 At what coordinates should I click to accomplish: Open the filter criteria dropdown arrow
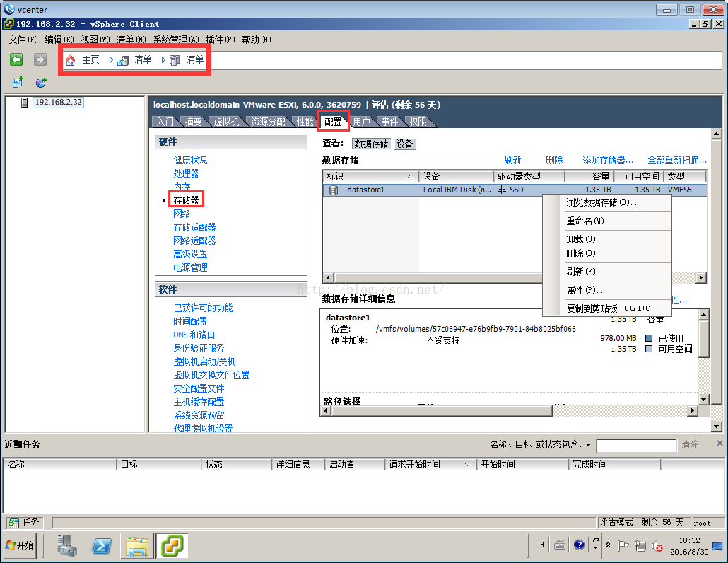click(588, 445)
